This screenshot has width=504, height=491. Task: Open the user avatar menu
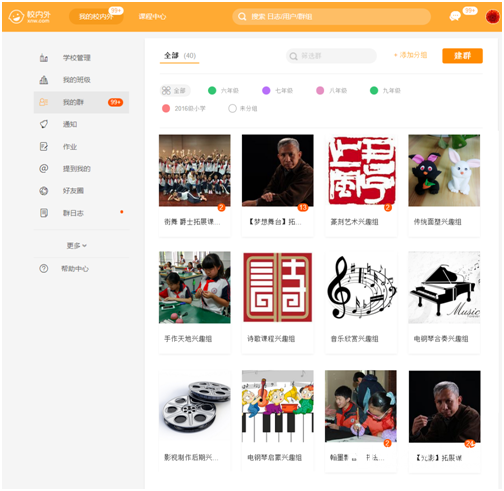(x=493, y=16)
